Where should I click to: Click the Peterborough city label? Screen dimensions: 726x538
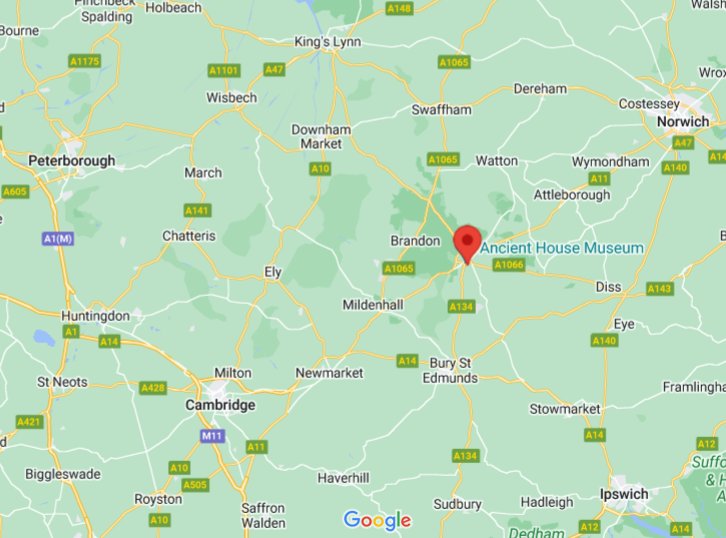click(72, 161)
